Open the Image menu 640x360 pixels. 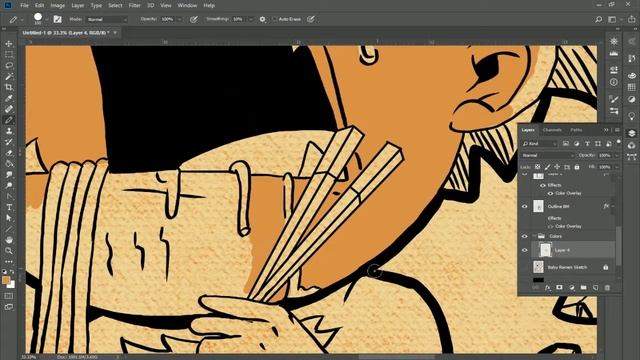[x=58, y=5]
